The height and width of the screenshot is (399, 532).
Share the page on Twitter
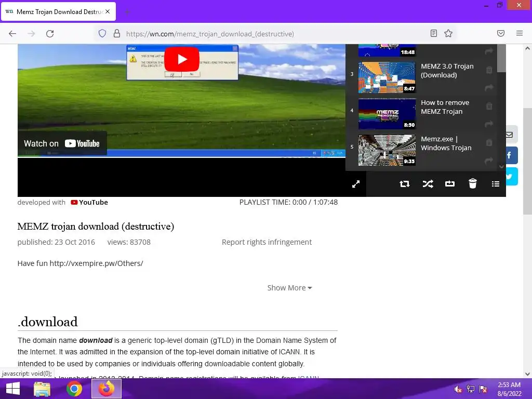click(511, 177)
